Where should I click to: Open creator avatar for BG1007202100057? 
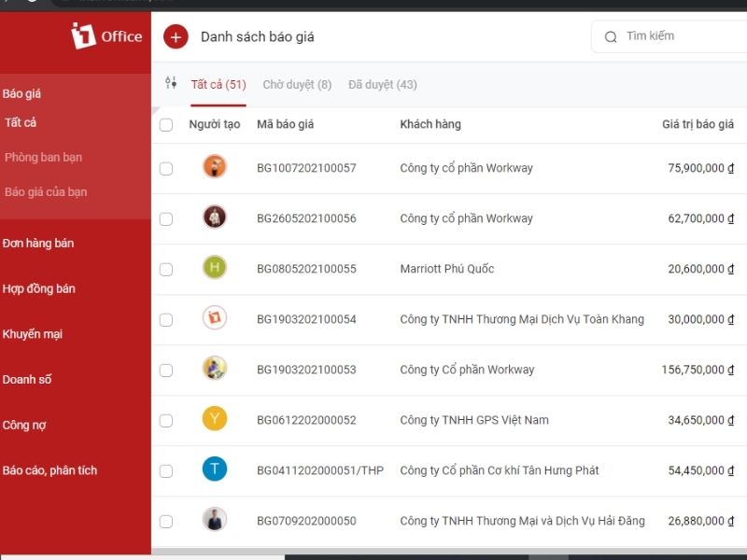(215, 167)
